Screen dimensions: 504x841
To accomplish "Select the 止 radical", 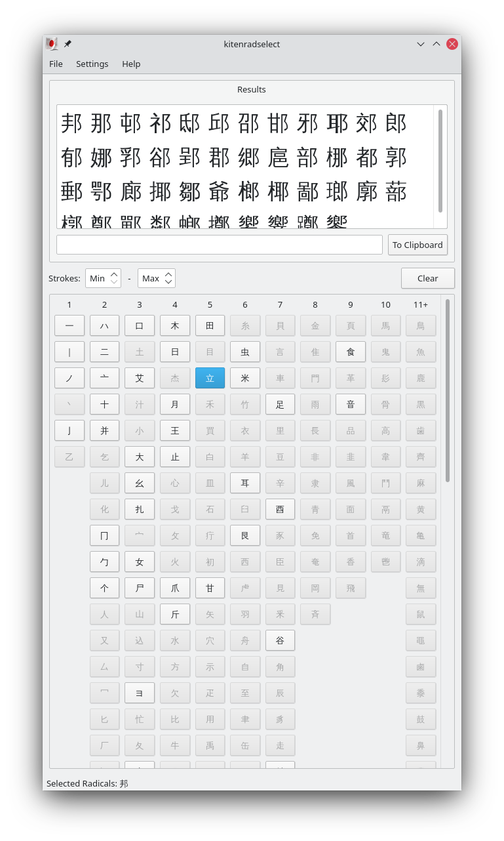I will tap(175, 457).
